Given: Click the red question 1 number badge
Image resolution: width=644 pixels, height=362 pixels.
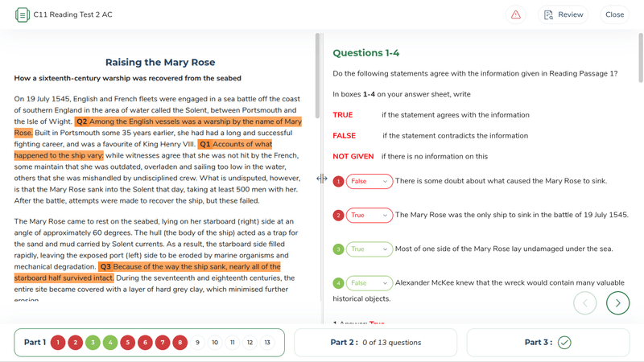Looking at the screenshot, I should pos(338,182).
